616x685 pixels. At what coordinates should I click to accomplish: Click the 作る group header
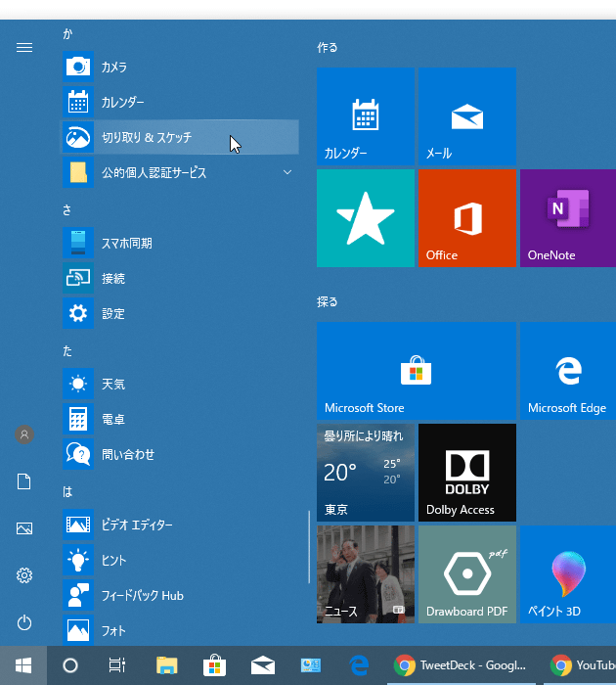coord(328,47)
